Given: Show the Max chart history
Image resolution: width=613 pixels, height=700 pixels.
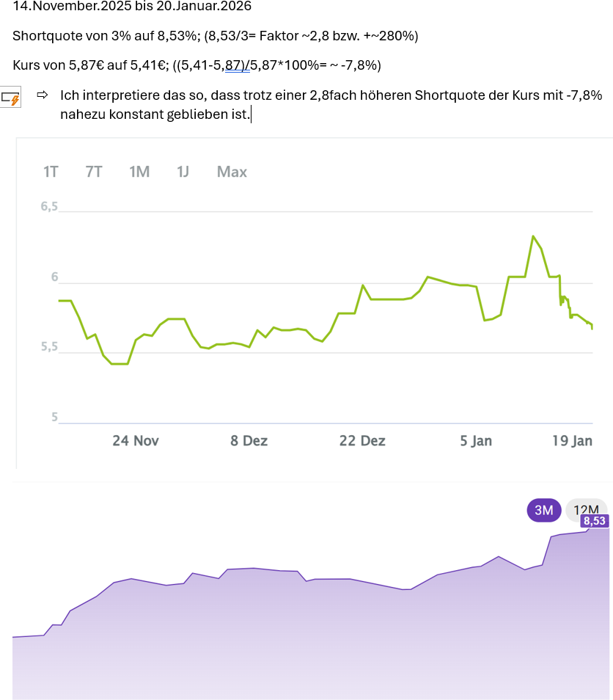Looking at the screenshot, I should tap(231, 172).
